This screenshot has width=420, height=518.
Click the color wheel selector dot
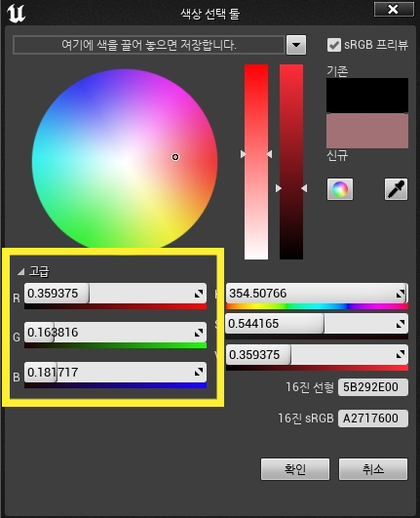(175, 157)
